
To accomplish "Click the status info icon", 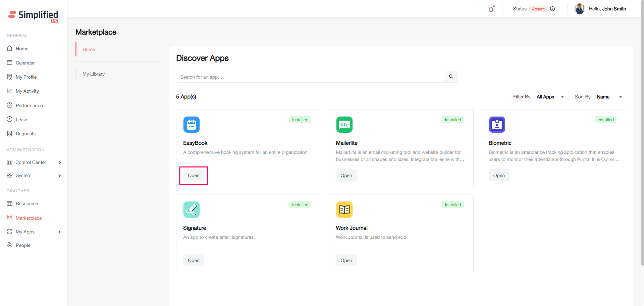I will click(552, 9).
